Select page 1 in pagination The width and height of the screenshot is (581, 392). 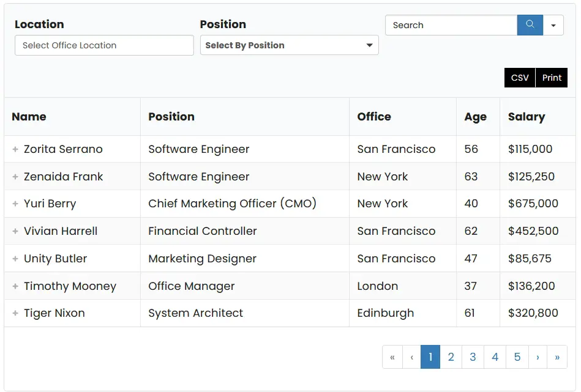point(430,357)
